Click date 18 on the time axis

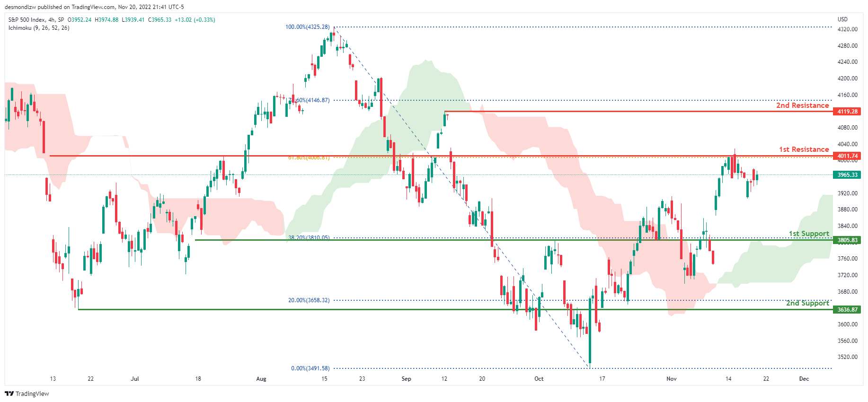point(198,379)
